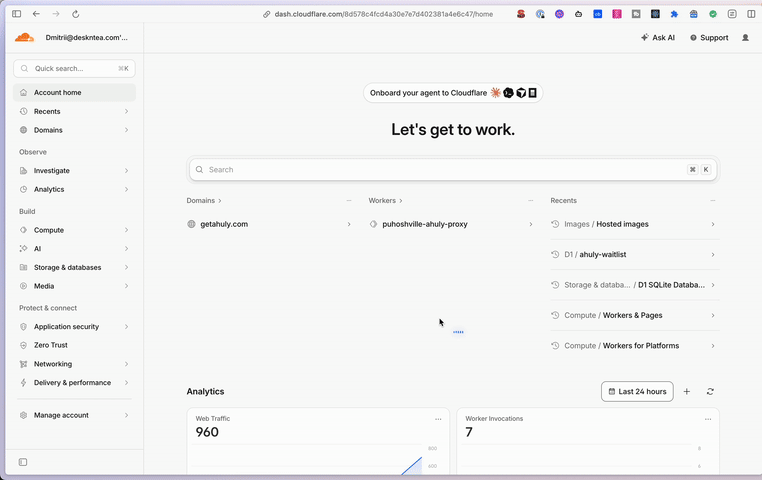Collapse sidebar using bottom panel icon
This screenshot has height=480, width=762.
click(x=23, y=462)
